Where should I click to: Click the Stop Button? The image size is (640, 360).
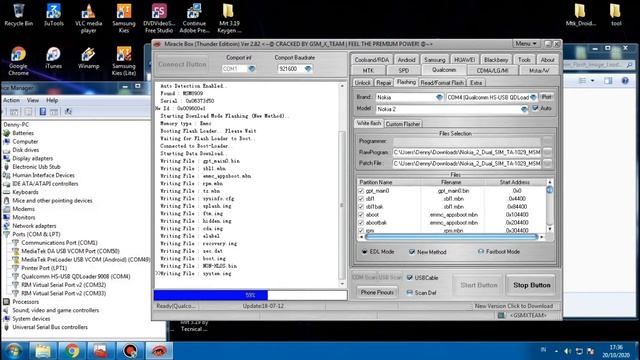(531, 285)
